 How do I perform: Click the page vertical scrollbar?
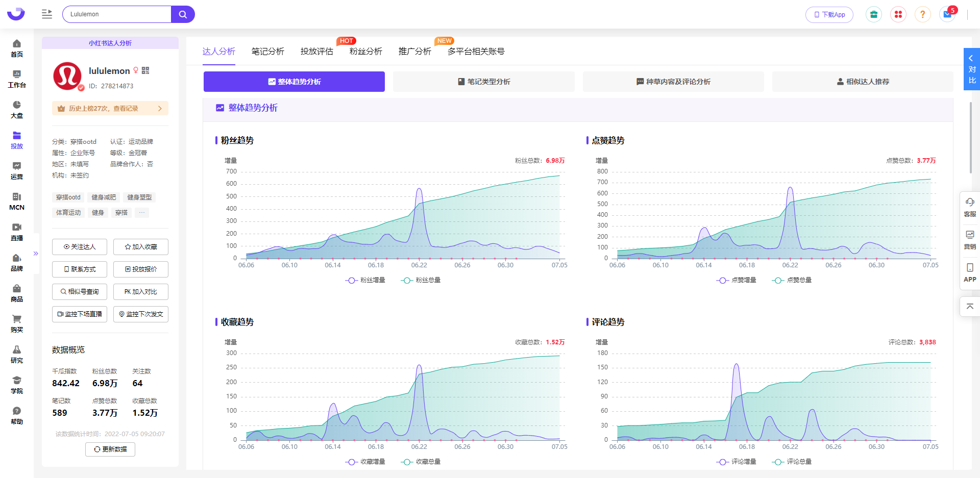(x=971, y=138)
